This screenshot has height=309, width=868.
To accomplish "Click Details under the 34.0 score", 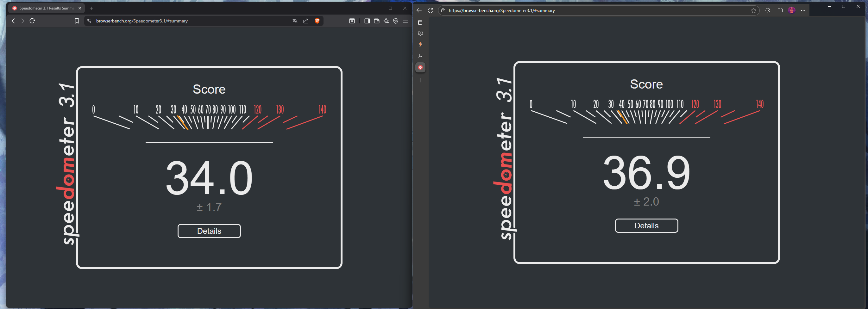I will [209, 231].
